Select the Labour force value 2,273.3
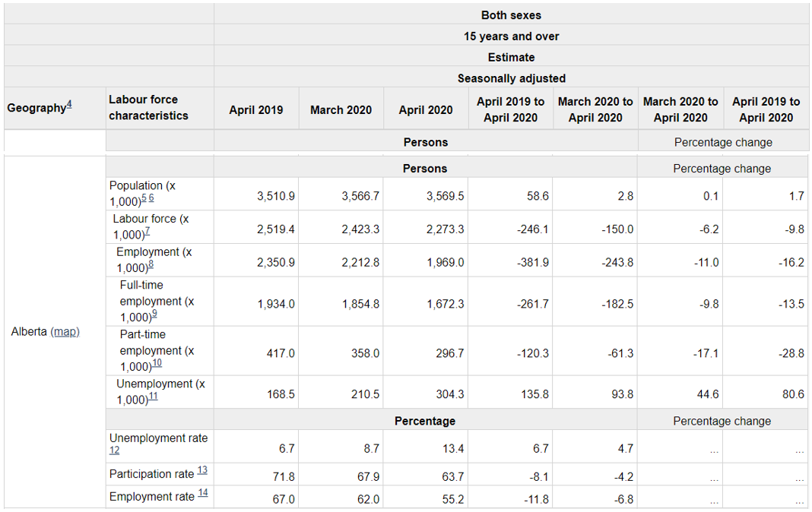Viewport: 812px width, 512px height. tap(445, 229)
